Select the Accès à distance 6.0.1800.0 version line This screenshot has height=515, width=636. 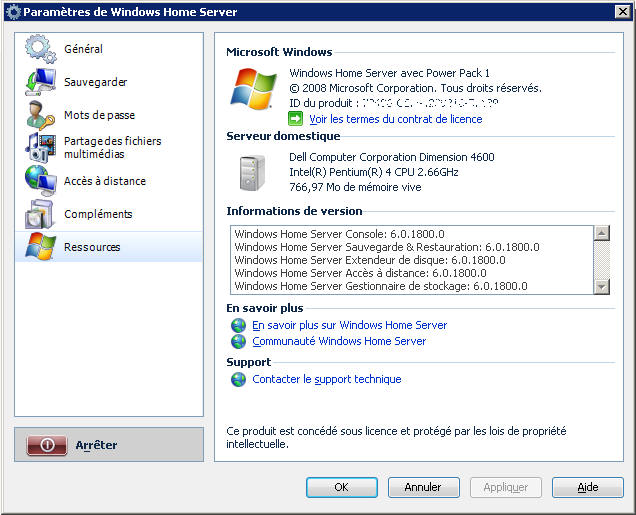coord(360,273)
